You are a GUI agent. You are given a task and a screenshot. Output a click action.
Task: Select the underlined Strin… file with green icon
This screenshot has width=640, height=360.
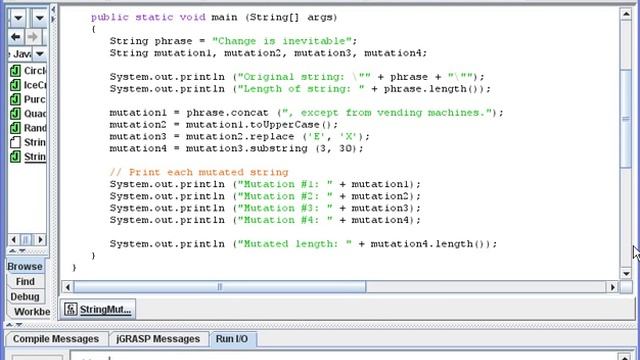(x=28, y=156)
